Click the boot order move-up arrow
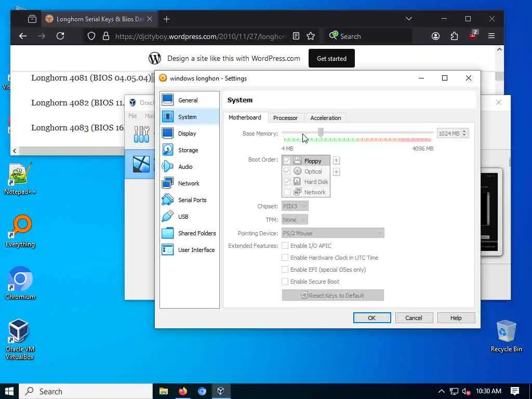 coord(336,161)
